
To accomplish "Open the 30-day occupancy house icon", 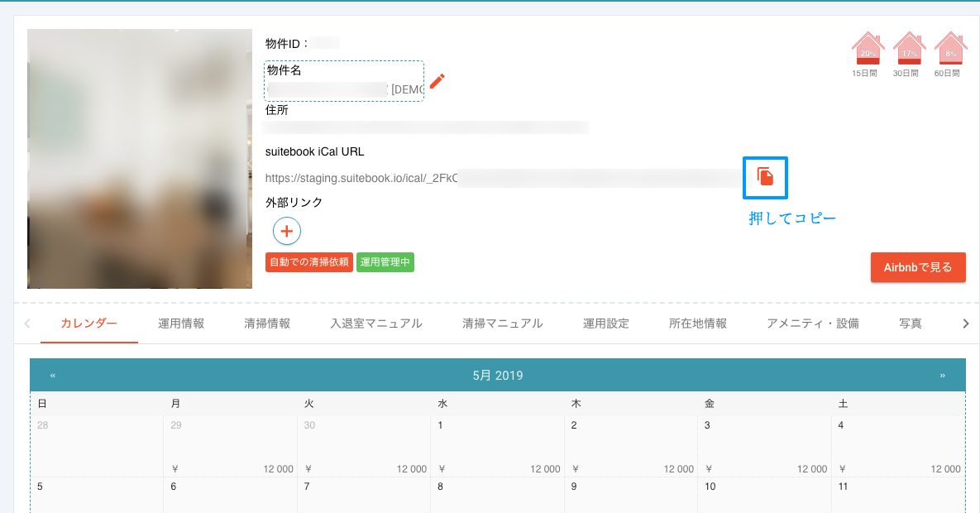I will tap(909, 48).
